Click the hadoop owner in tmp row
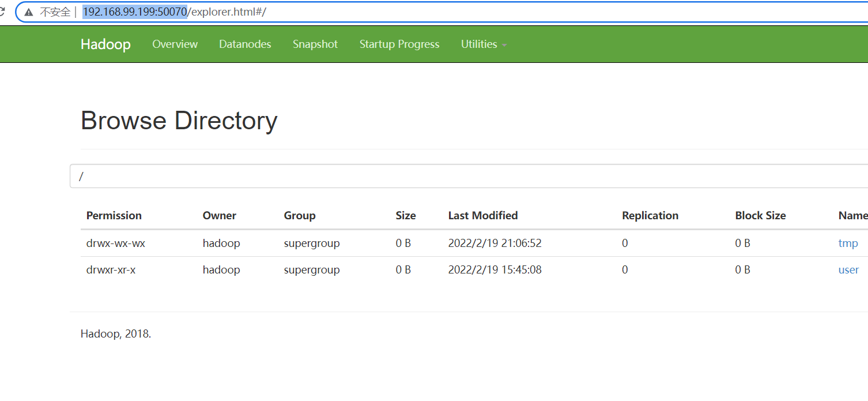This screenshot has width=868, height=401. (221, 243)
